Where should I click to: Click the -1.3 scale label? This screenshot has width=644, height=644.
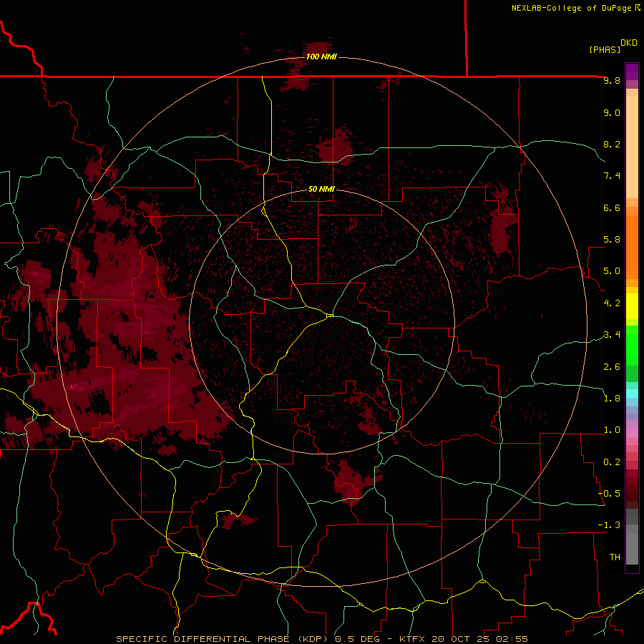(609, 525)
